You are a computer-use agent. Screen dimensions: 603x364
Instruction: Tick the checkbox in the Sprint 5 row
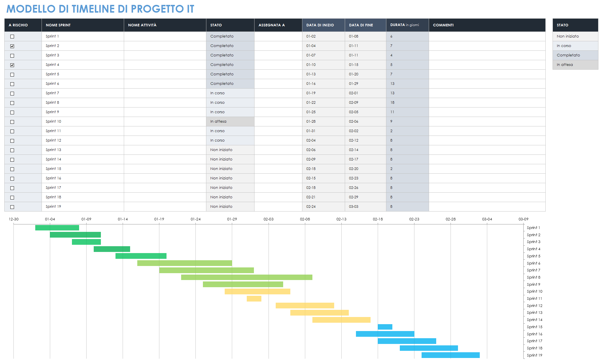[12, 74]
